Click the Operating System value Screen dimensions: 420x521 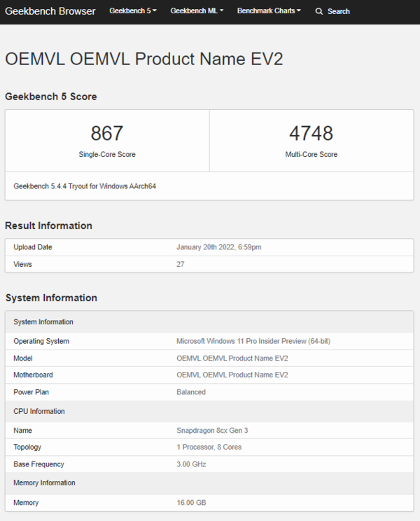(253, 341)
